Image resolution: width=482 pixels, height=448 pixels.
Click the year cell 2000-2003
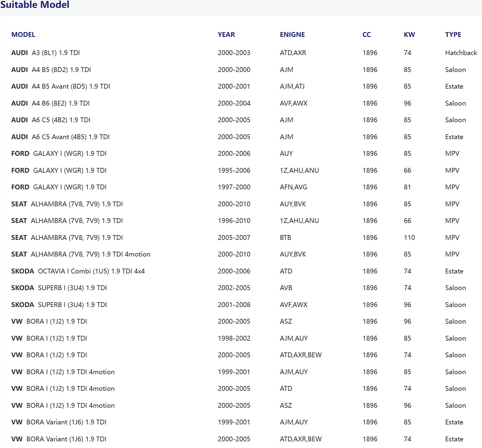pos(234,53)
